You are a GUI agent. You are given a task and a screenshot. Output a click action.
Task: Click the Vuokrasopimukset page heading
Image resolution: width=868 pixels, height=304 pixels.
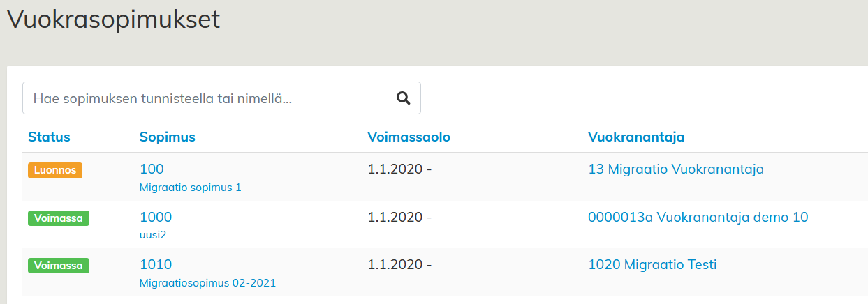[113, 20]
